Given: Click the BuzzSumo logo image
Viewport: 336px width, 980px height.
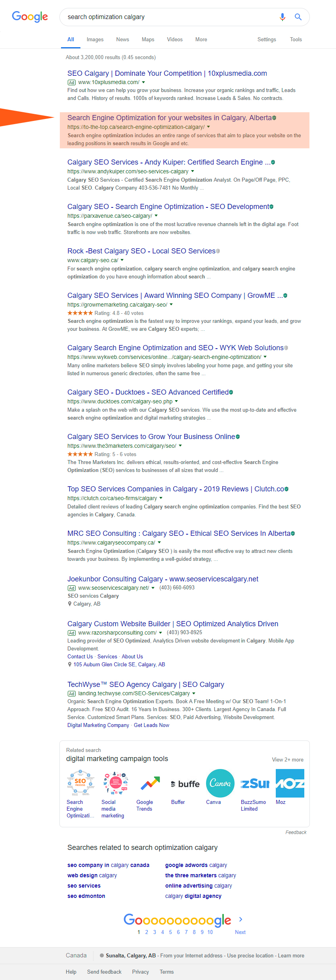Looking at the screenshot, I should (x=255, y=783).
